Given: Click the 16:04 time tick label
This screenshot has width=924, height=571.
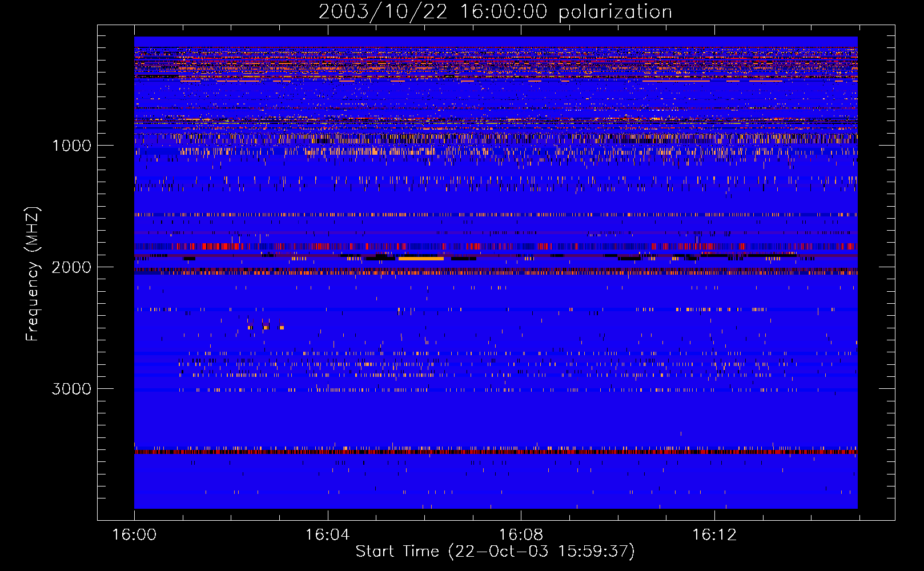Looking at the screenshot, I should (327, 535).
